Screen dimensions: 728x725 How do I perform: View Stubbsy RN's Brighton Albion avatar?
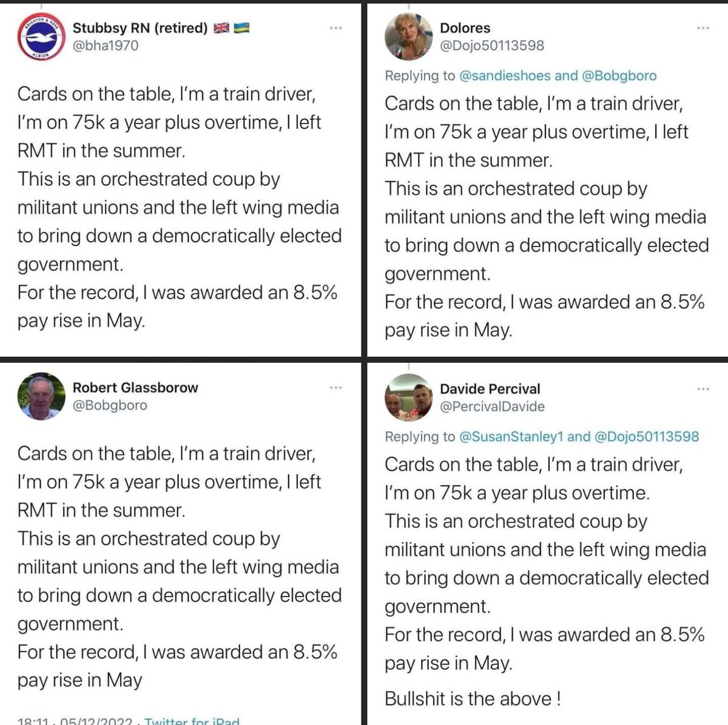coord(41,36)
